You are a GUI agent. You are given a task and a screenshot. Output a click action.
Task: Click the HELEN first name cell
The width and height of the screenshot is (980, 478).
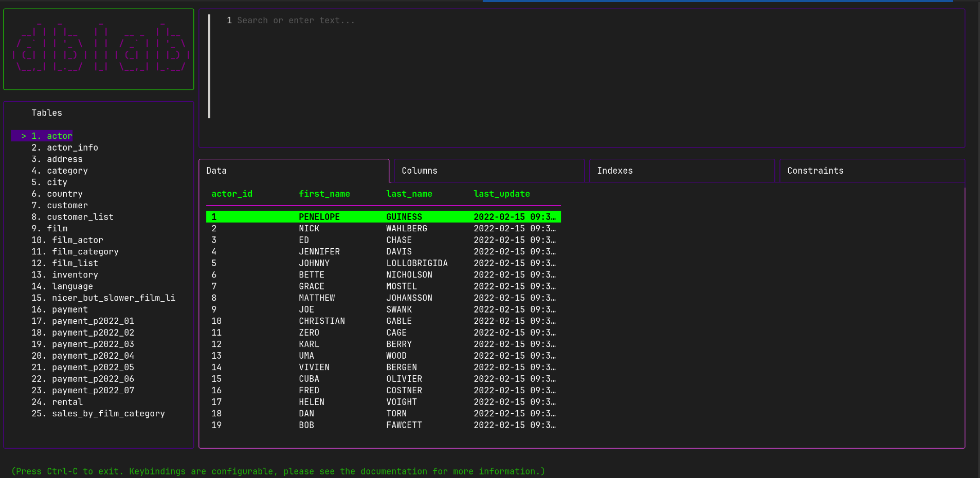coord(312,402)
